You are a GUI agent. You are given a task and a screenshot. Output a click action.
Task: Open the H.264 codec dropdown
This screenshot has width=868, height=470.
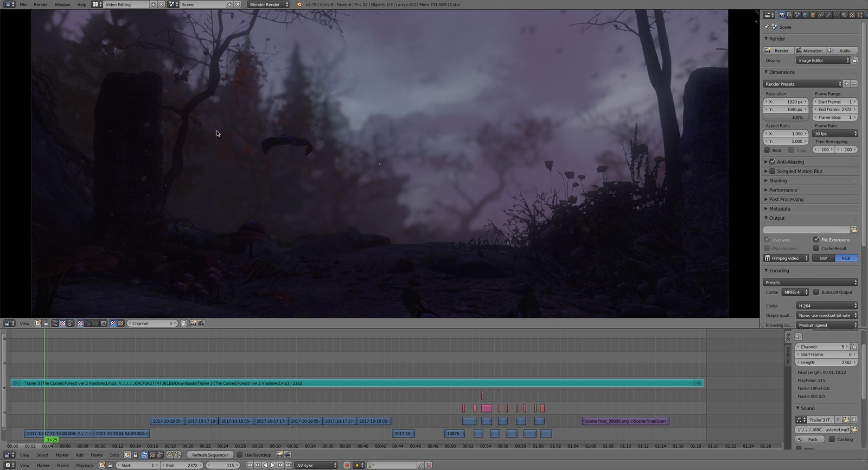click(x=827, y=306)
